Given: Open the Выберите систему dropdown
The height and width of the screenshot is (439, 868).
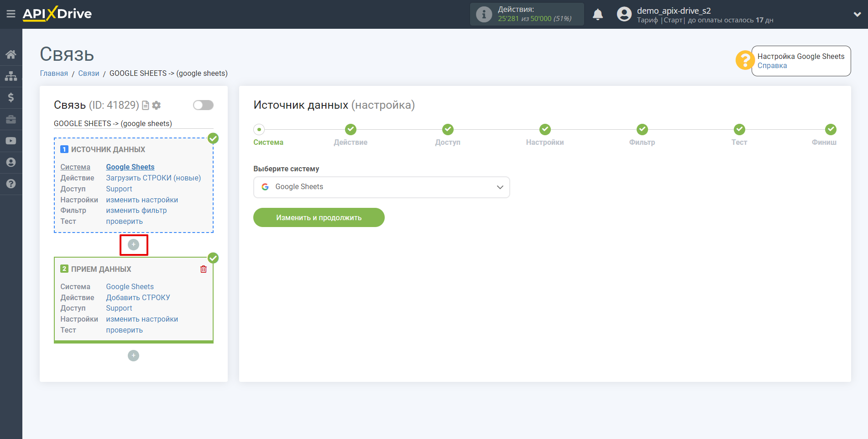Looking at the screenshot, I should tap(382, 187).
